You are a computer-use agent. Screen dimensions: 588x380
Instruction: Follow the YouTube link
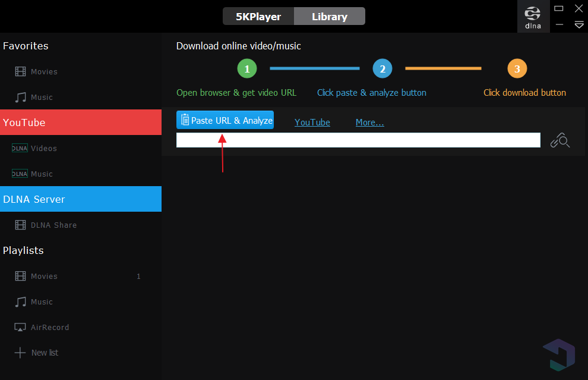point(312,123)
